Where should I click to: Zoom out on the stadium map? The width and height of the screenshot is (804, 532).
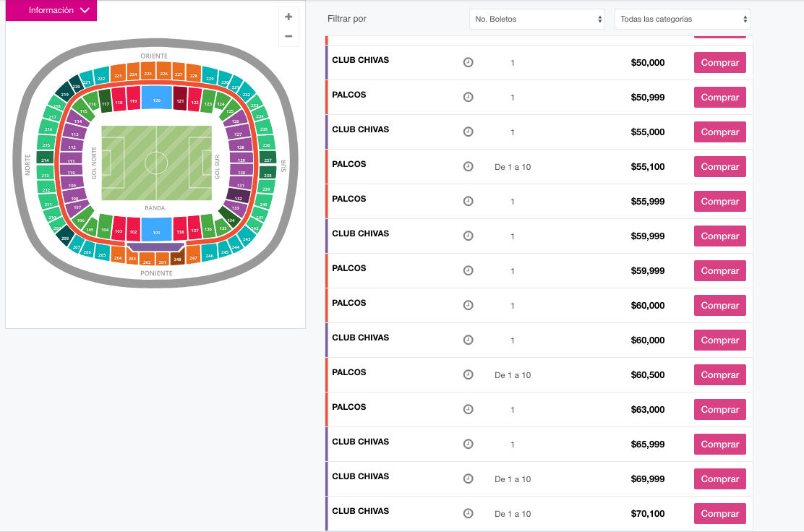click(288, 36)
